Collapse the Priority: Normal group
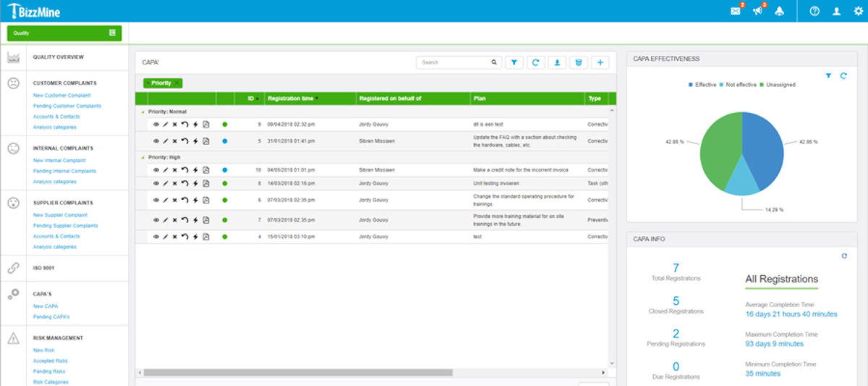The height and width of the screenshot is (386, 868). (x=142, y=112)
